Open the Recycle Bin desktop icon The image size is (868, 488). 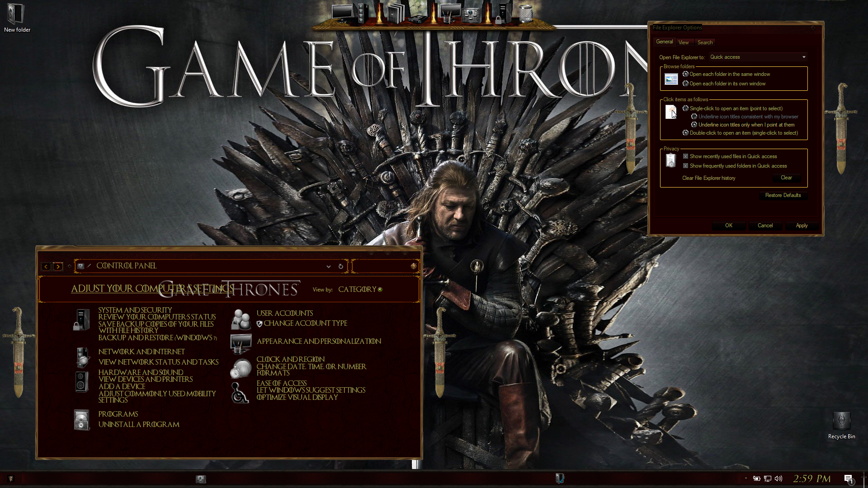(841, 421)
